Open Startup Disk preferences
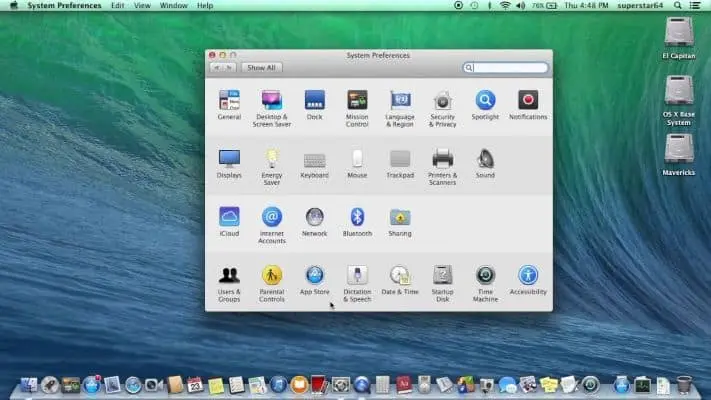 pos(442,284)
